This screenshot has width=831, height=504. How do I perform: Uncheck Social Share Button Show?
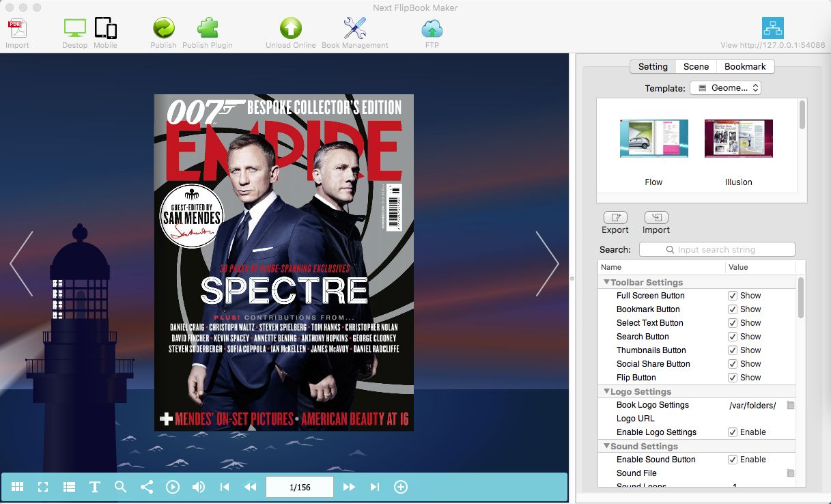tap(733, 364)
